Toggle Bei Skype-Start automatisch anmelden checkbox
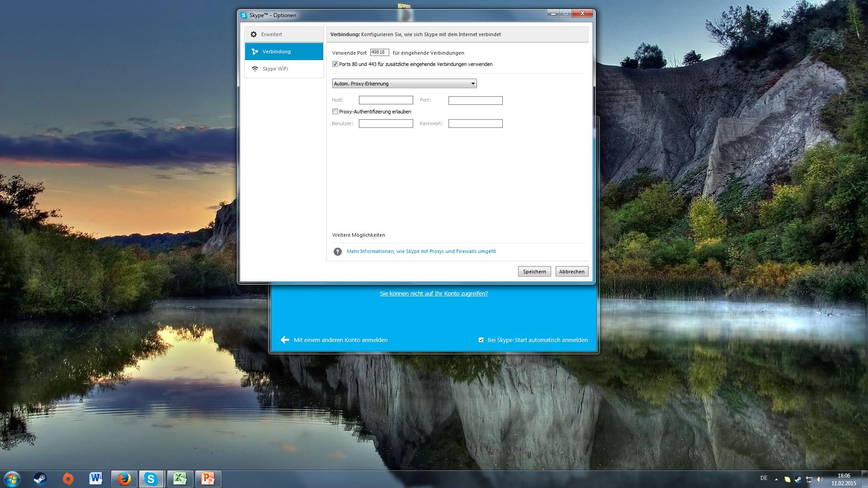Viewport: 868px width, 488px height. tap(481, 340)
